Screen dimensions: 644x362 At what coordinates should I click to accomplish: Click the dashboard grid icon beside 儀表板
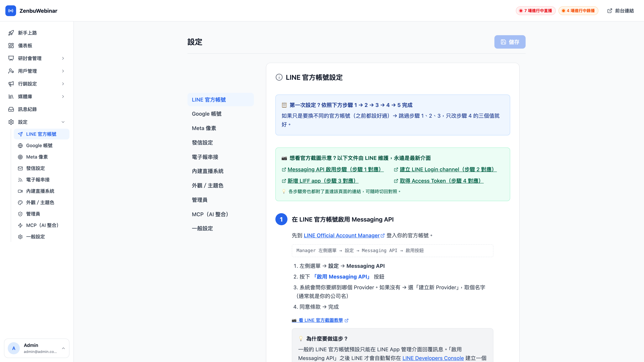click(11, 45)
